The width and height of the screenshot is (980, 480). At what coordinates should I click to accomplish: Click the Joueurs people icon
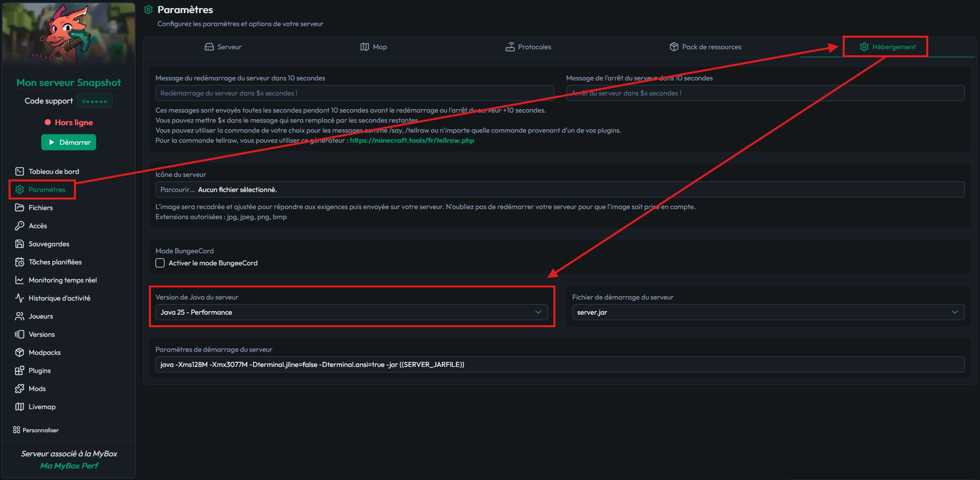pos(20,316)
